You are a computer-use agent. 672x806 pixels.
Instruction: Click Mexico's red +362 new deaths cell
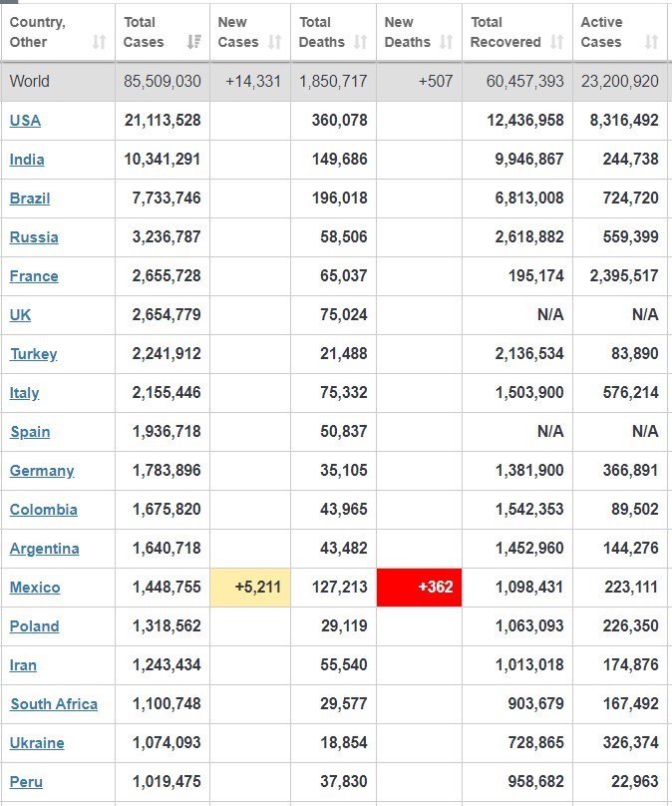pos(419,587)
